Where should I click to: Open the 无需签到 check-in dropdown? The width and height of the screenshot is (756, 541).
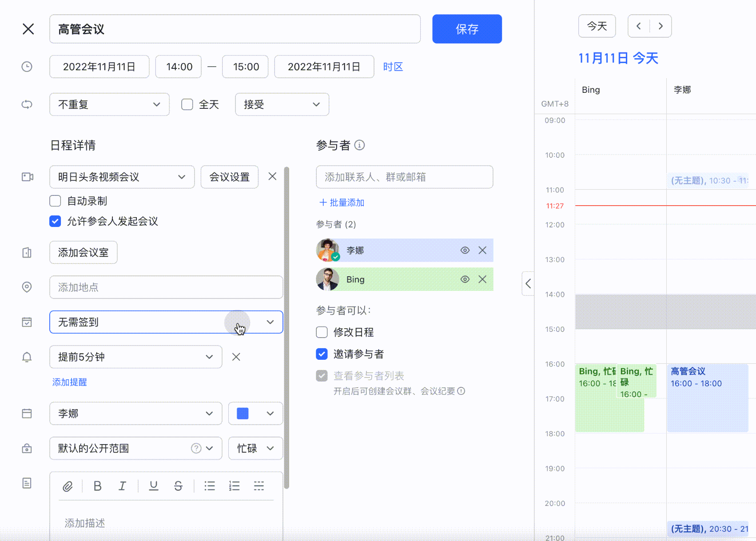coord(166,322)
